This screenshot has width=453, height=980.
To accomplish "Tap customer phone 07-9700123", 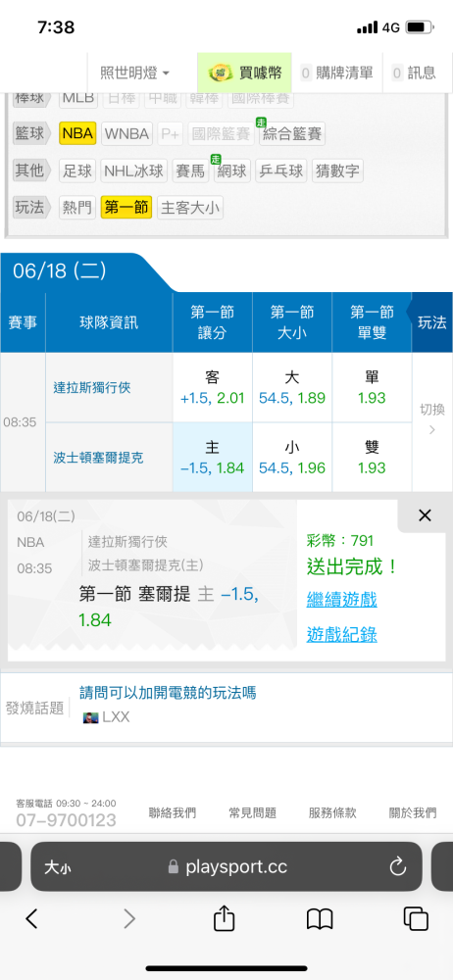I will pyautogui.click(x=67, y=819).
